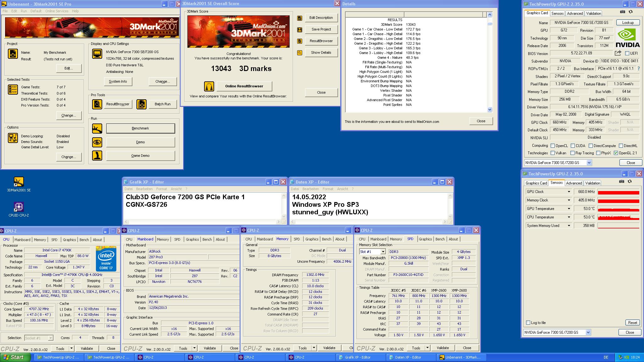Open the Bench tab in first CPU-Z window
This screenshot has height=362, width=644.
click(x=84, y=240)
